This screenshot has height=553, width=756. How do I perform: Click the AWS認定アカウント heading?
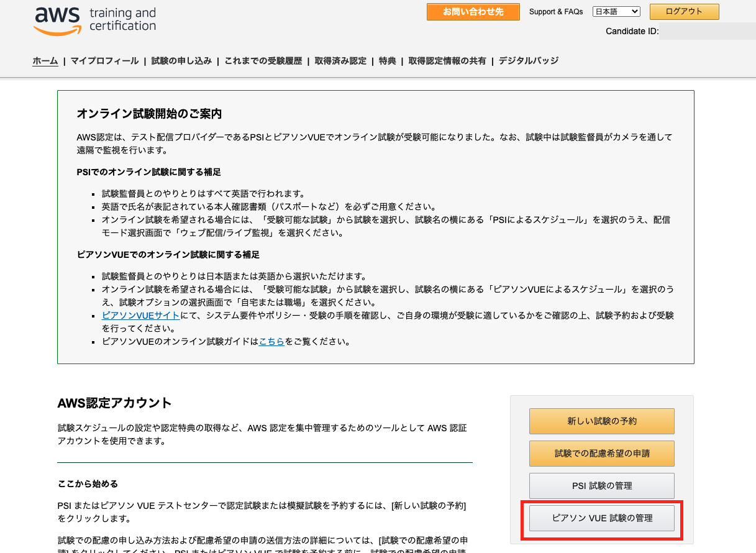(114, 403)
